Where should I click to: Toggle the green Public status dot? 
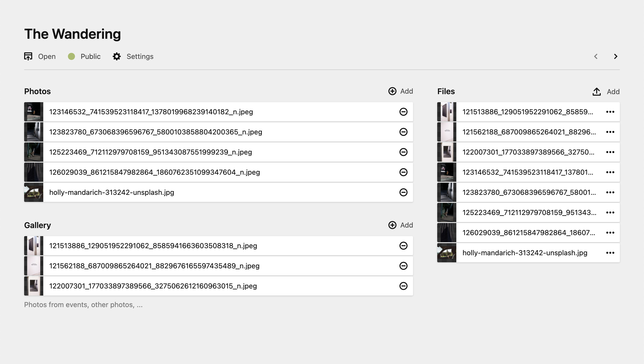[x=71, y=56]
